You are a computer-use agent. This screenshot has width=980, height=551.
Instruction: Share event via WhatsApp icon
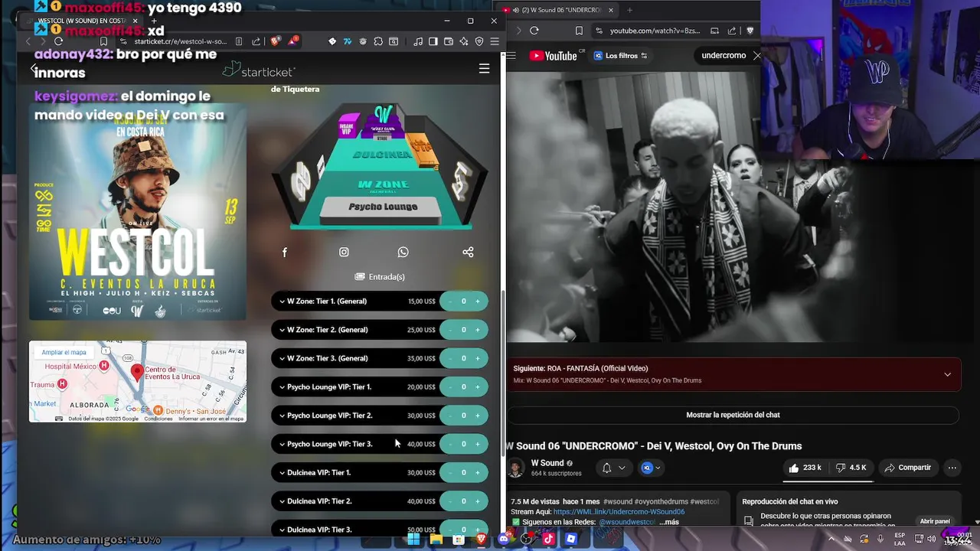(403, 253)
